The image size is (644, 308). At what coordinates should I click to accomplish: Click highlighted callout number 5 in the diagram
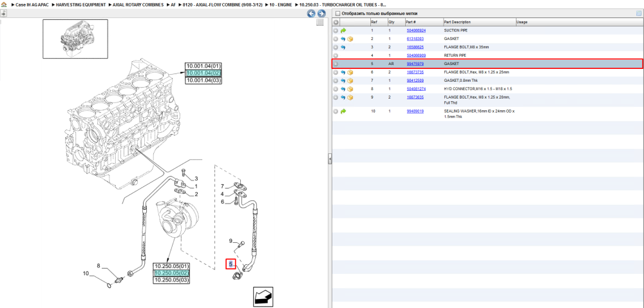click(x=231, y=264)
